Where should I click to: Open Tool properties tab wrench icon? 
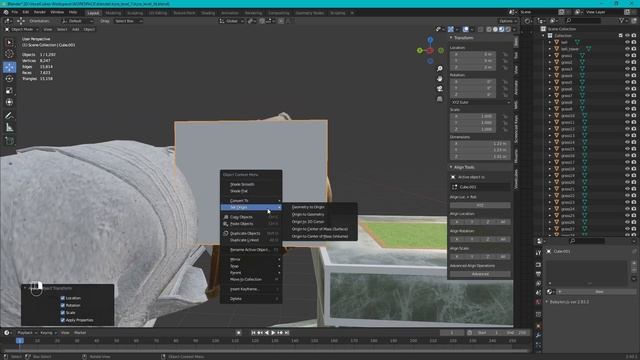pos(538,253)
